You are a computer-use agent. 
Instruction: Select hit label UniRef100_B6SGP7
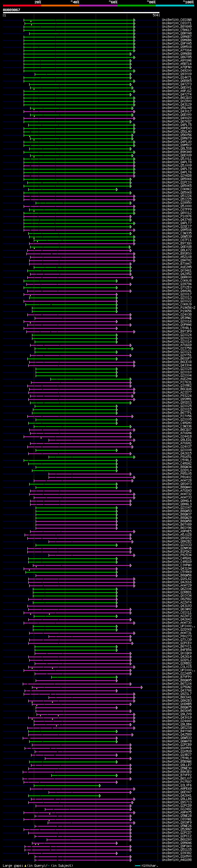pyautogui.click(x=177, y=358)
